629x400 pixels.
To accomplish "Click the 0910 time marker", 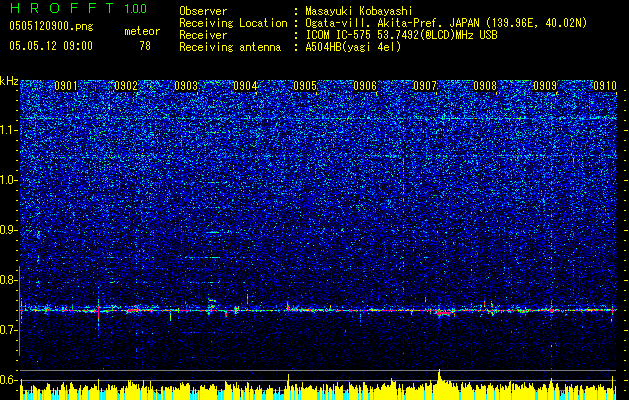I will [605, 86].
